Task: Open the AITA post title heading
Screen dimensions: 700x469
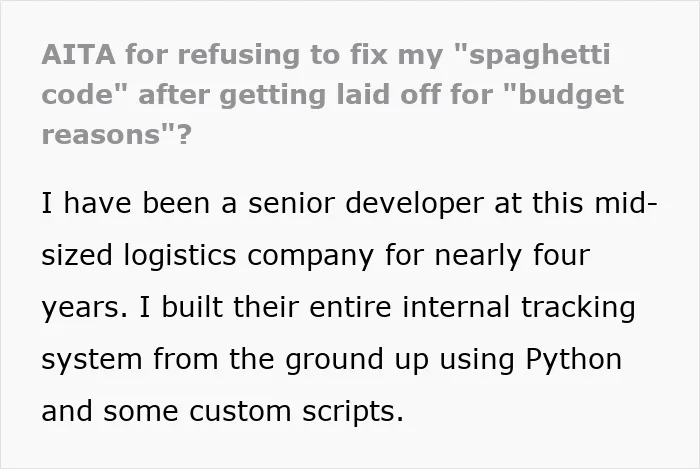Action: point(333,94)
